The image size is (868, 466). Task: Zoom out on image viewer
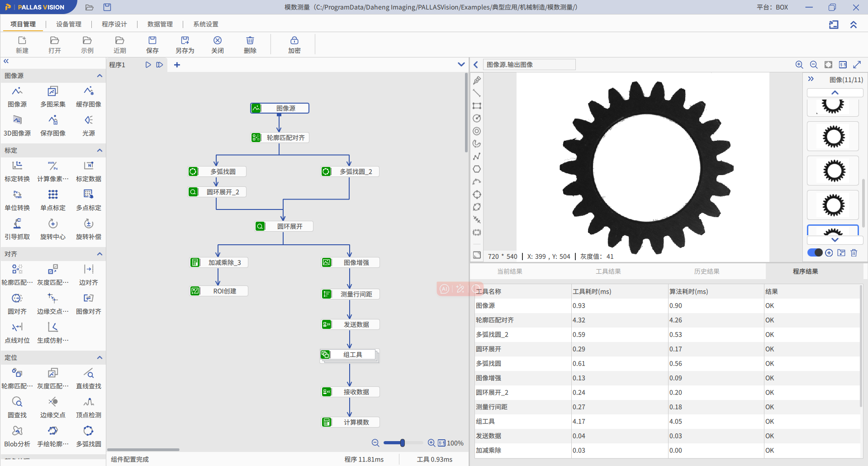[x=814, y=65]
